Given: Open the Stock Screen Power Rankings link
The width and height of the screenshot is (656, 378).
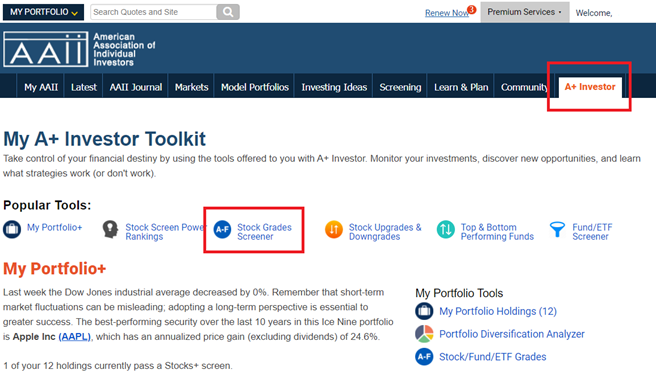Looking at the screenshot, I should [165, 232].
